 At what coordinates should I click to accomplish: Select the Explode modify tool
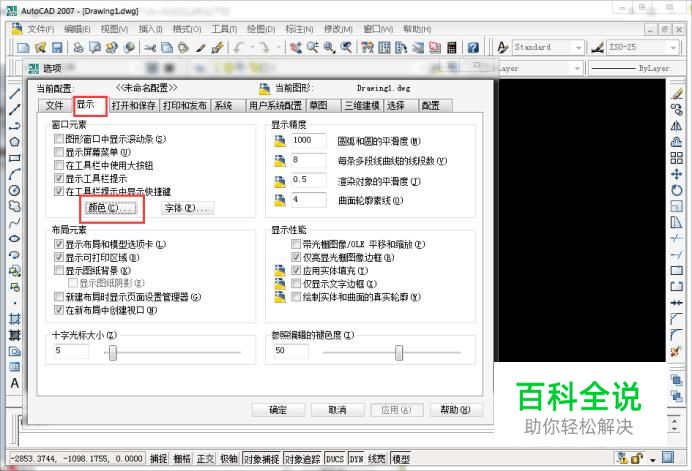click(676, 351)
